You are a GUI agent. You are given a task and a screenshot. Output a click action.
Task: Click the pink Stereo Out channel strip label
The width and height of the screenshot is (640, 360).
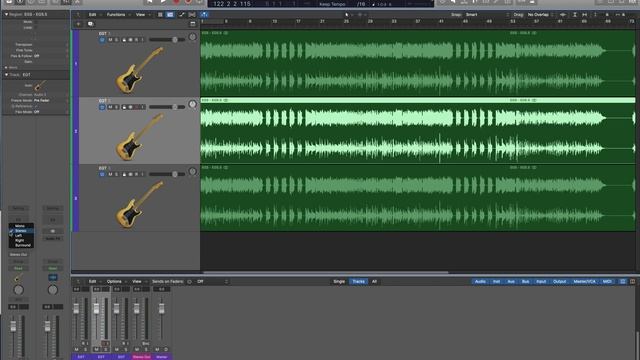141,357
